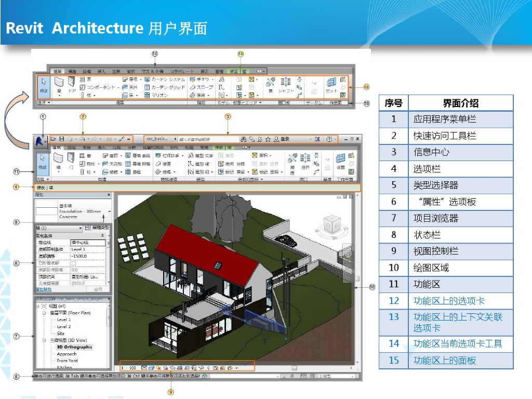
Task: Click the Exchange Apps X icon
Action: [x=317, y=139]
